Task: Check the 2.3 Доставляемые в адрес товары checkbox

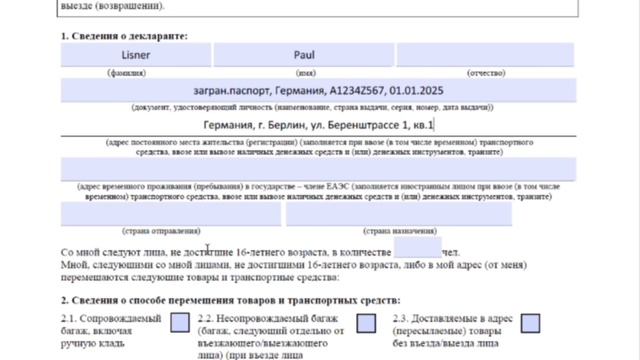Action: point(530,323)
